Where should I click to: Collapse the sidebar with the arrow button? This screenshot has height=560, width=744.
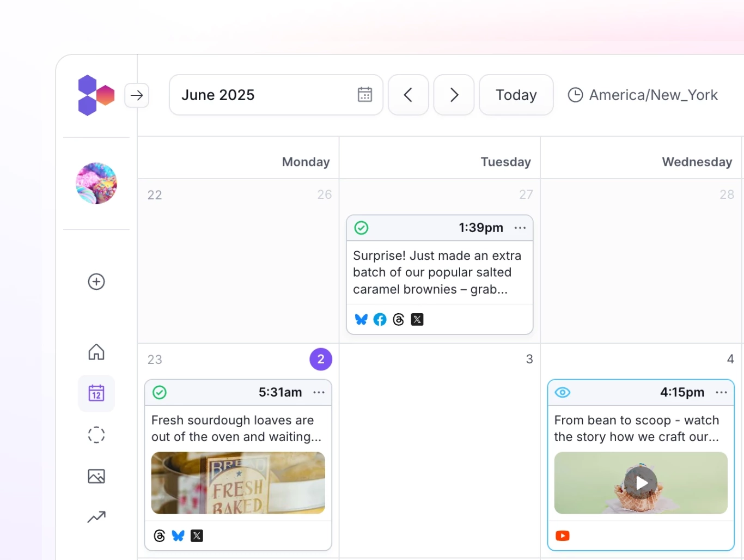137,95
